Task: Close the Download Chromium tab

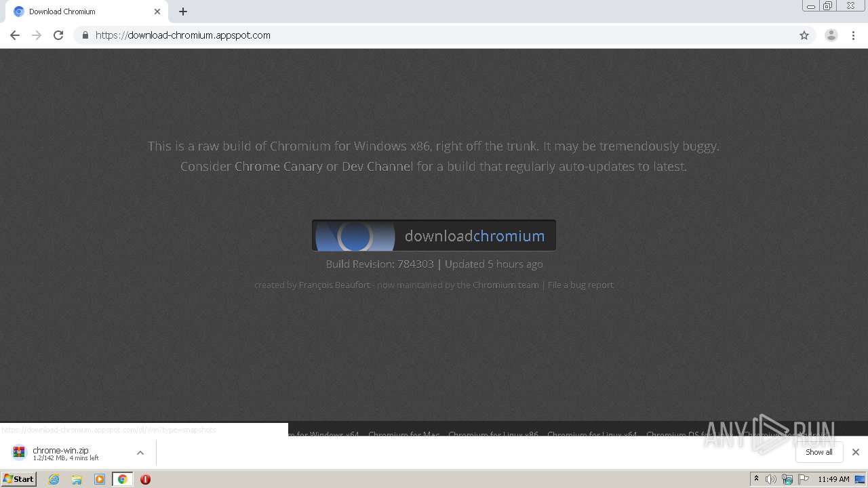Action: pos(157,12)
